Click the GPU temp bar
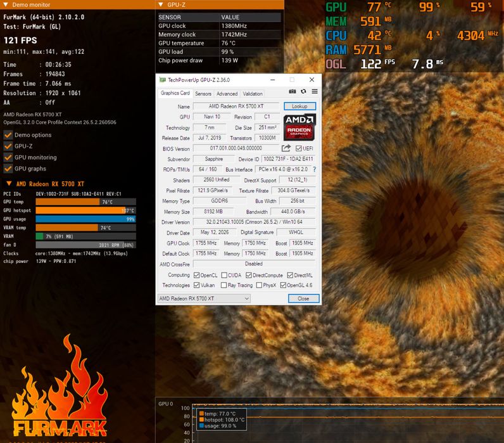The height and width of the screenshot is (443, 504). tap(86, 202)
